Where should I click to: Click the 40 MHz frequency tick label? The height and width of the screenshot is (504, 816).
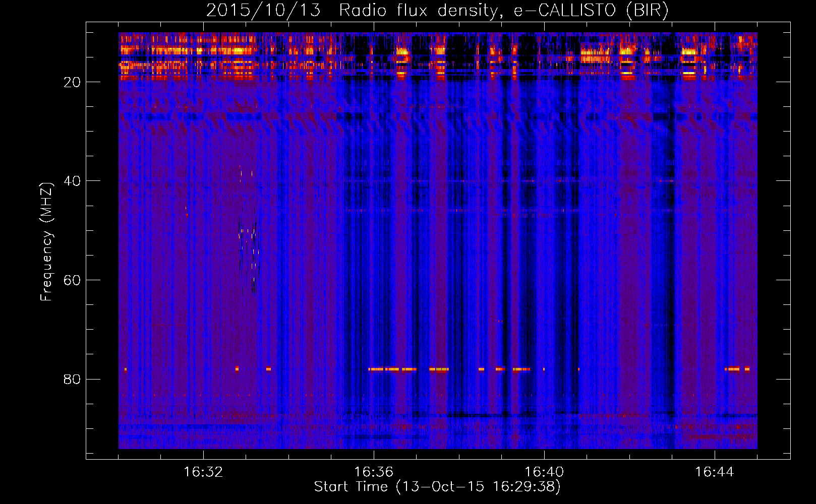pyautogui.click(x=72, y=181)
